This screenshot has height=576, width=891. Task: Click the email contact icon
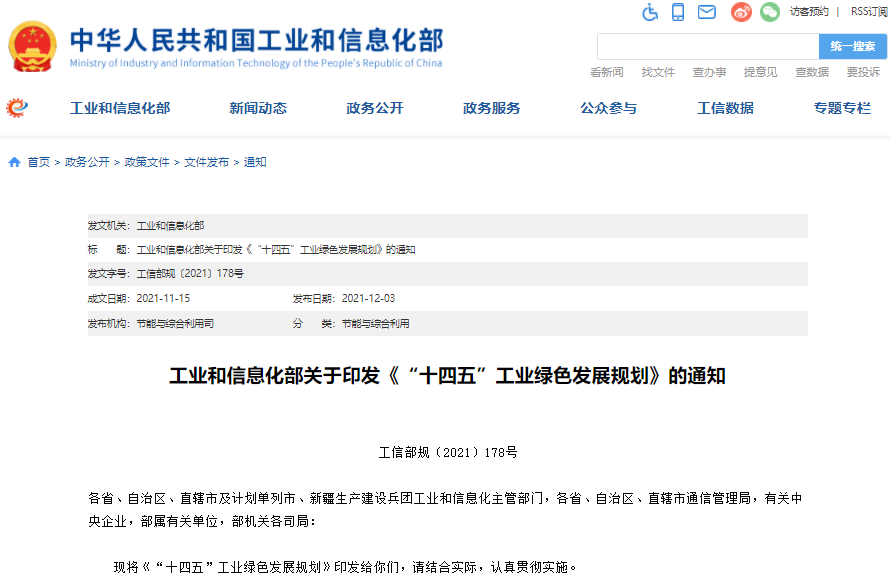[708, 13]
